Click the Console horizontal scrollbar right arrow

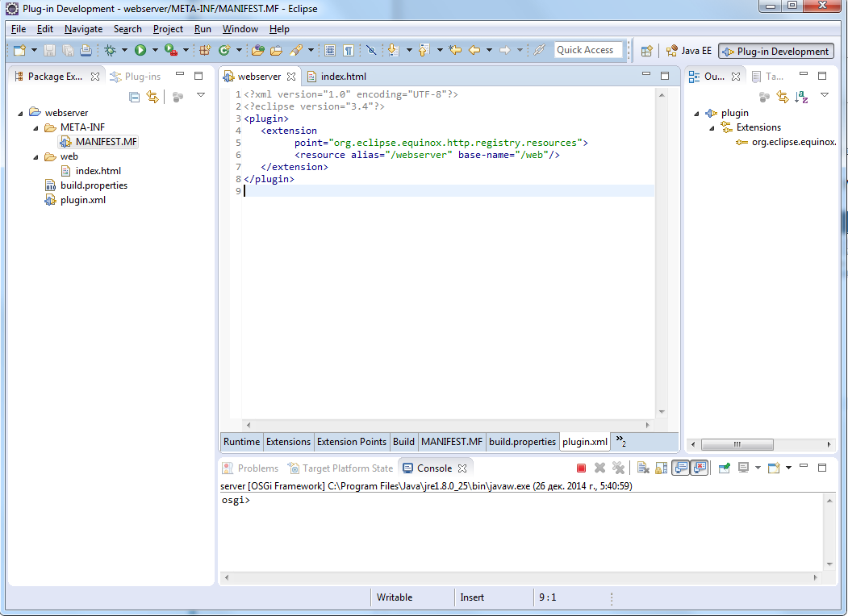point(816,577)
